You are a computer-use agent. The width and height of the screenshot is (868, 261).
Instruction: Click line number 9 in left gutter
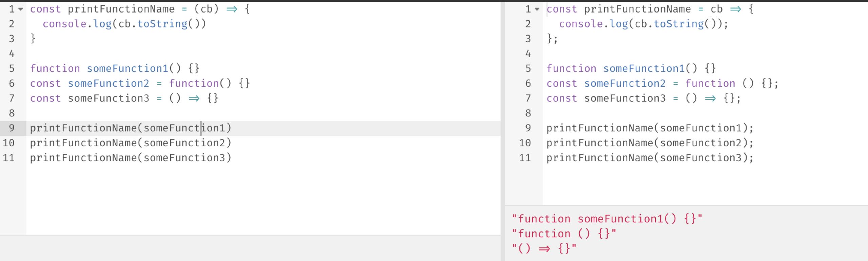[x=12, y=128]
